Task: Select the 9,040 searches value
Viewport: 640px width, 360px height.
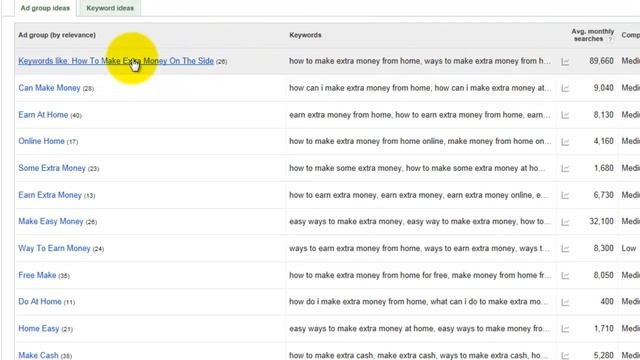Action: point(603,88)
